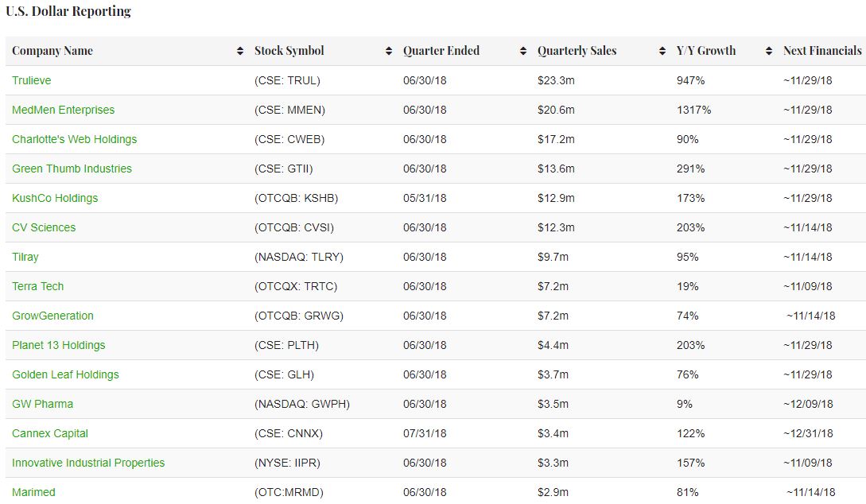This screenshot has width=866, height=504.
Task: Open GrowGeneration company link
Action: click(x=52, y=316)
